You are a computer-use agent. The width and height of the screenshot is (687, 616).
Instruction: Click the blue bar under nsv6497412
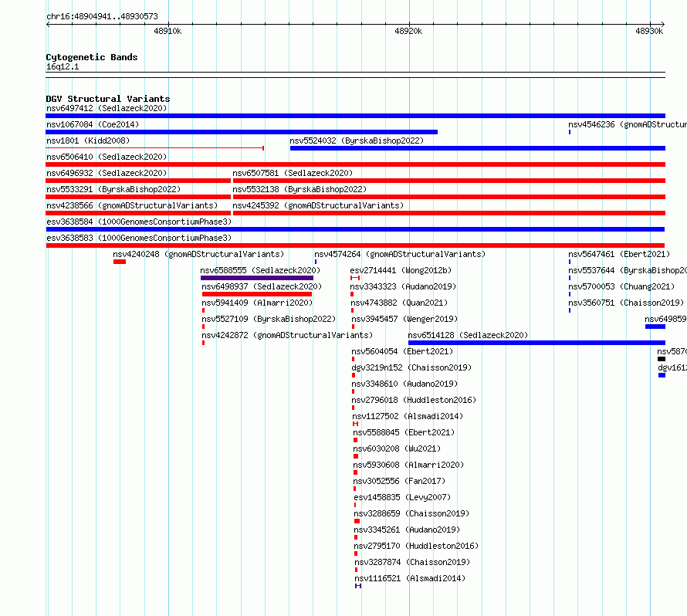click(x=355, y=116)
